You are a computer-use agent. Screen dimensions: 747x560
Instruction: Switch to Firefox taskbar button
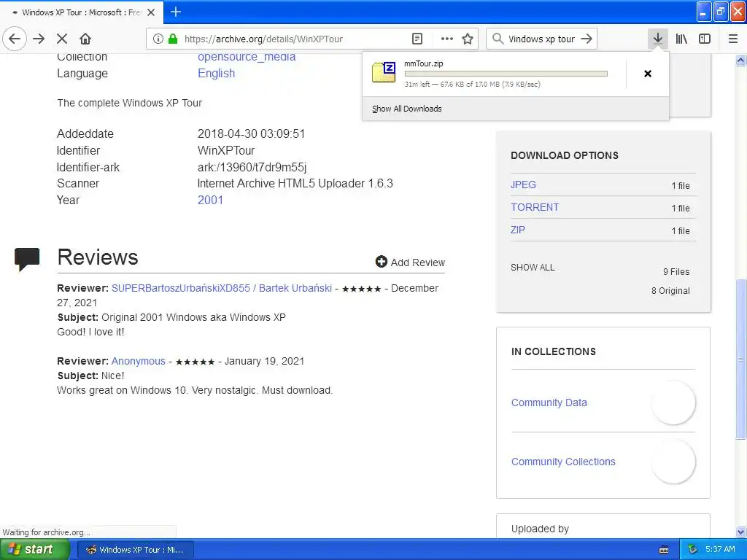135,550
